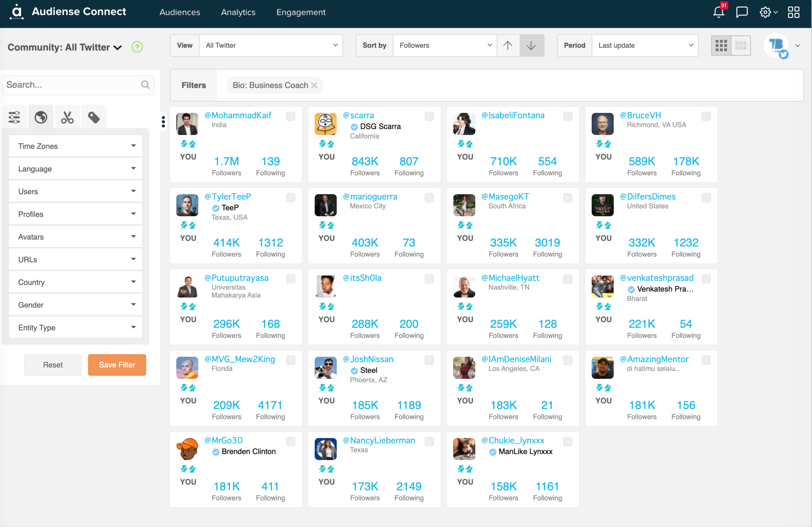This screenshot has height=527, width=812.
Task: Open the notifications bell
Action: (x=719, y=12)
